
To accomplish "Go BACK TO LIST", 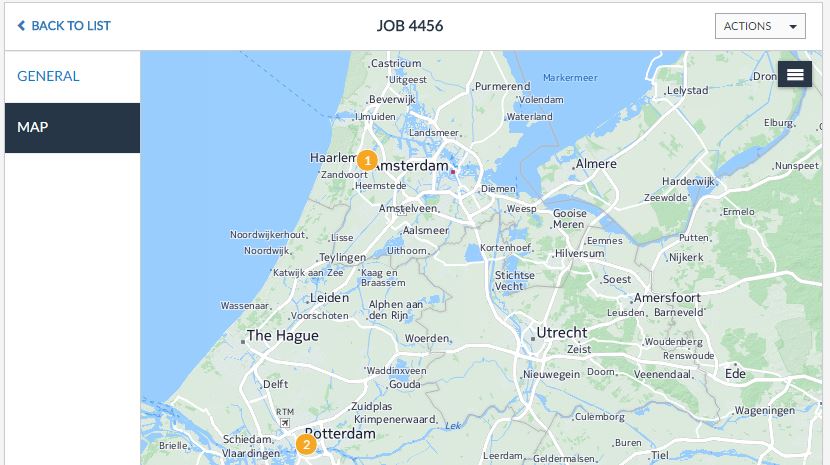I will coord(64,25).
